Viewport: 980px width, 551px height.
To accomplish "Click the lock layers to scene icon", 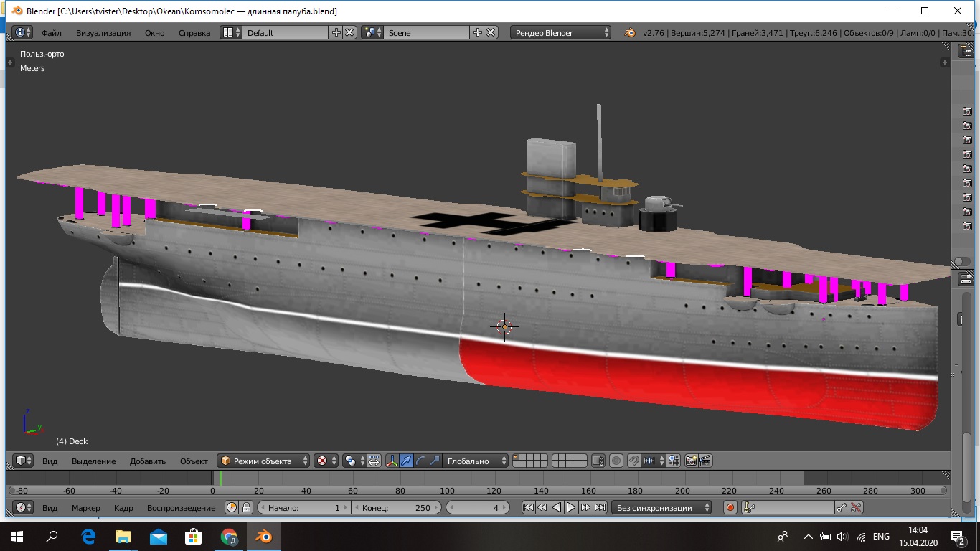I will coord(598,461).
